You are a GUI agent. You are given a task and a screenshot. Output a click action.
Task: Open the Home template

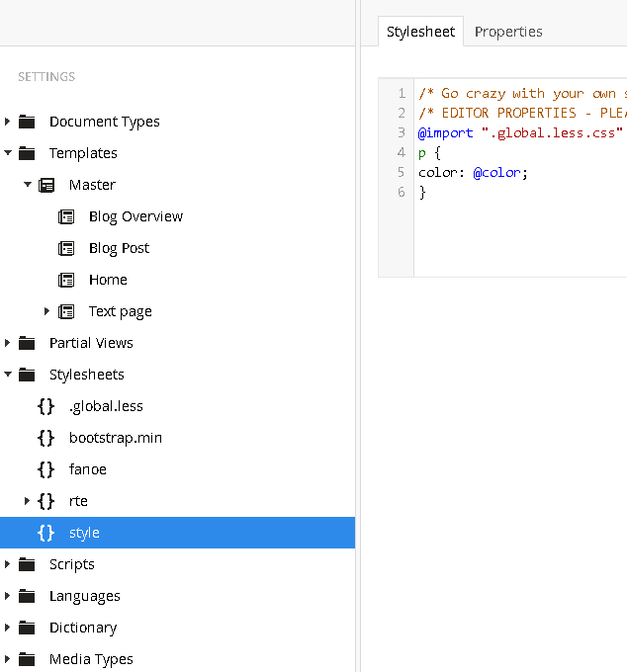click(108, 281)
